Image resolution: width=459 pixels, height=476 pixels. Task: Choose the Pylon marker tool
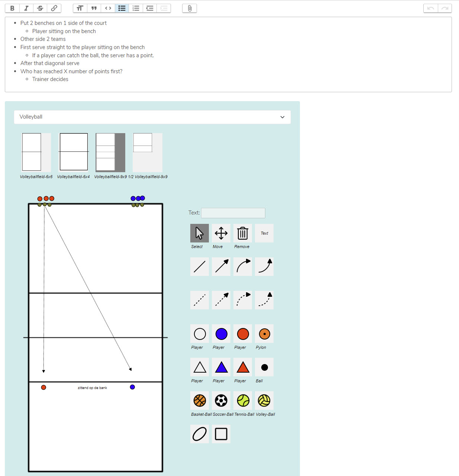pyautogui.click(x=264, y=334)
